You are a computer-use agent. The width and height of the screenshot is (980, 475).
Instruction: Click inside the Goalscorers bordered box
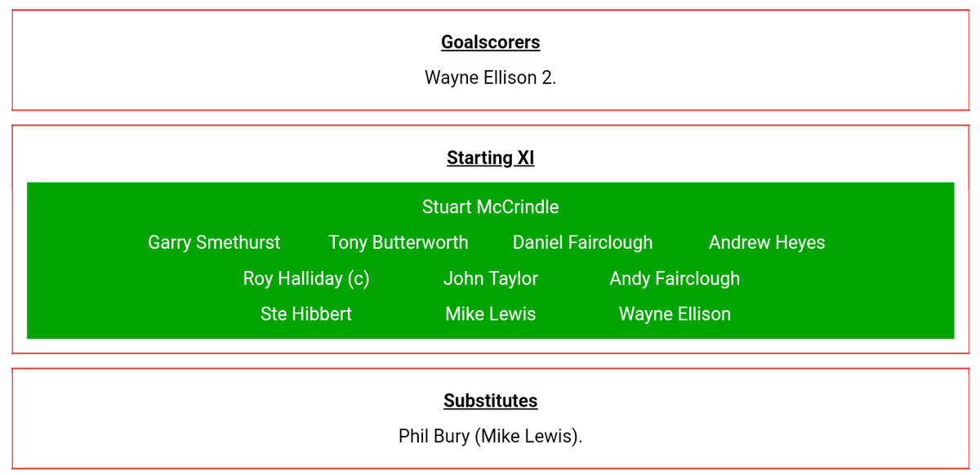490,60
